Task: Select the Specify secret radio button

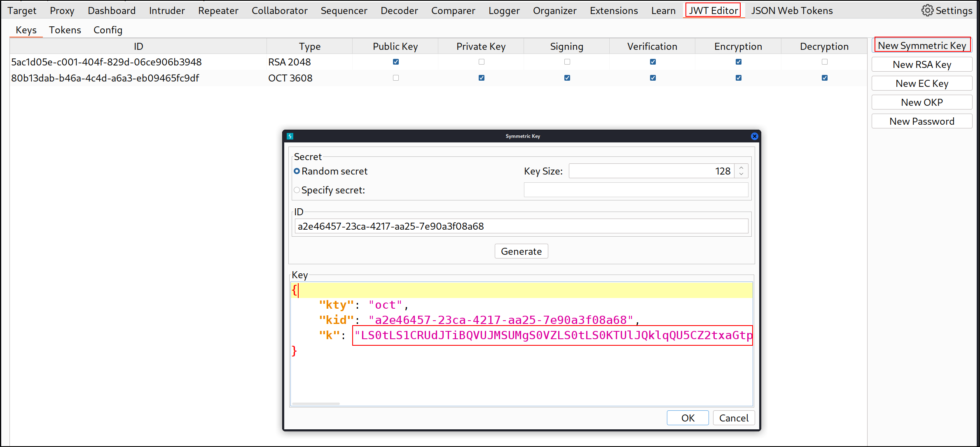Action: [297, 190]
